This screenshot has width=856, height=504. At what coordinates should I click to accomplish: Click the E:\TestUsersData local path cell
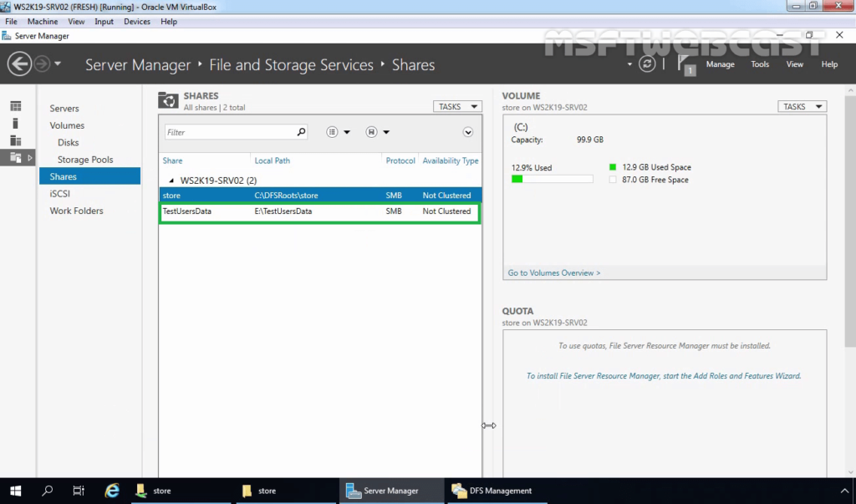[x=283, y=211]
